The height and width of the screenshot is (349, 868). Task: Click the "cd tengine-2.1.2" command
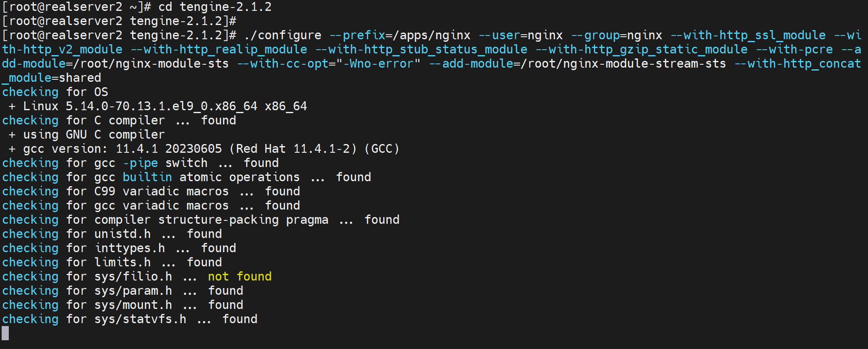[x=215, y=7]
